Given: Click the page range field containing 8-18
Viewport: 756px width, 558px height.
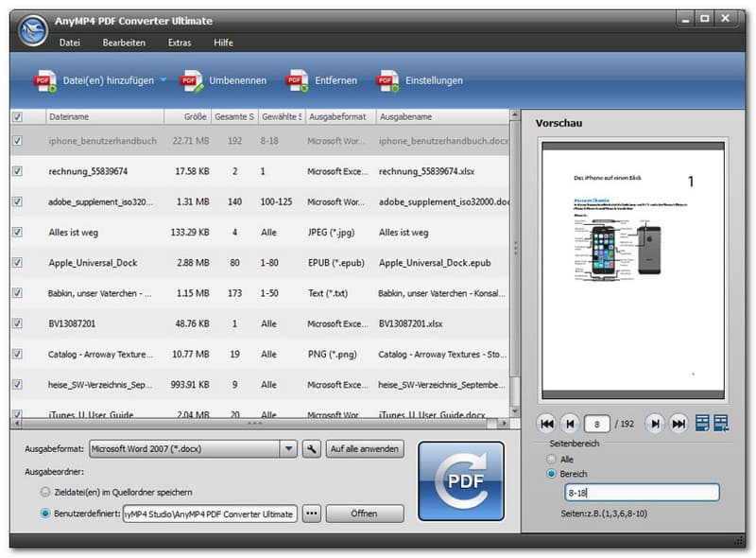Looking at the screenshot, I should point(642,493).
